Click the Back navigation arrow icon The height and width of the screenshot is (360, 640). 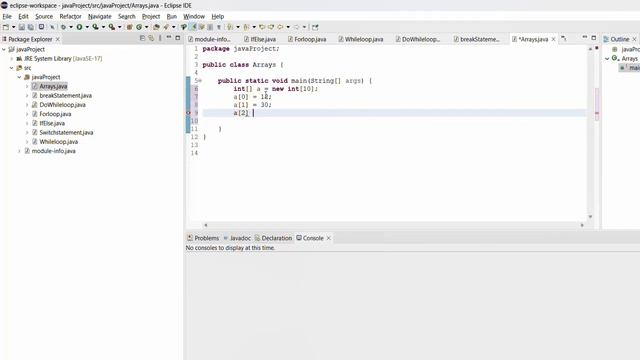280,27
